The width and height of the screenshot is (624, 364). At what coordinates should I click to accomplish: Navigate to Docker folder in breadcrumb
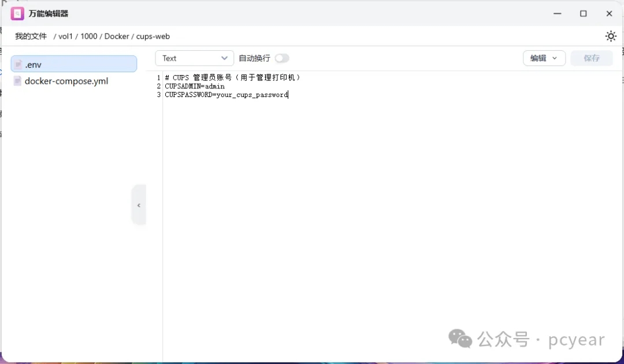point(117,36)
